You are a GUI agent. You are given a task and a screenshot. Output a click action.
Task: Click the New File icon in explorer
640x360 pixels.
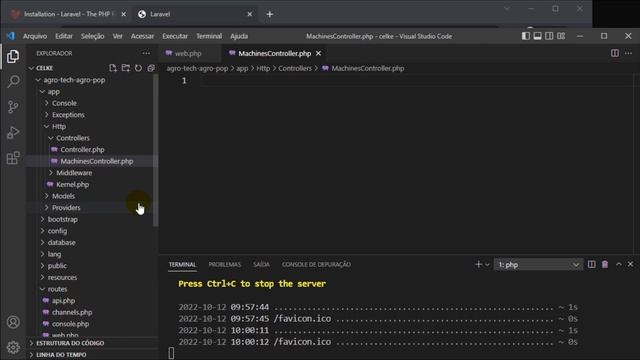[x=113, y=68]
